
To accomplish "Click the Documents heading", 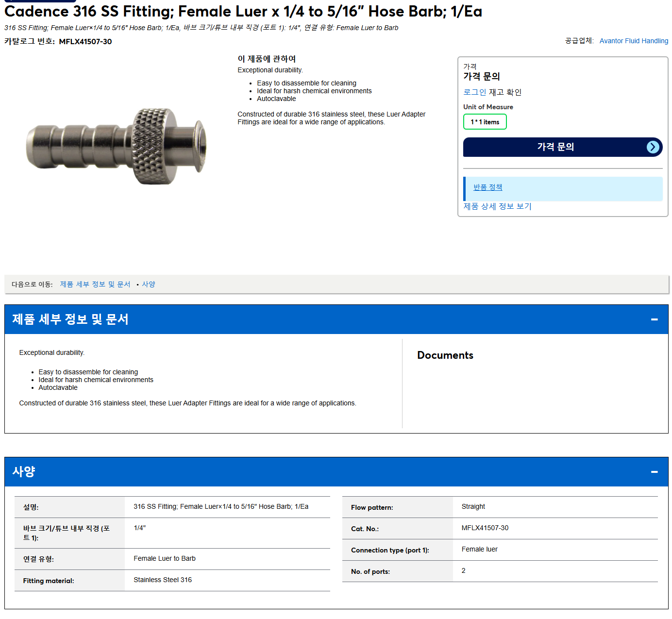I will pyautogui.click(x=445, y=355).
